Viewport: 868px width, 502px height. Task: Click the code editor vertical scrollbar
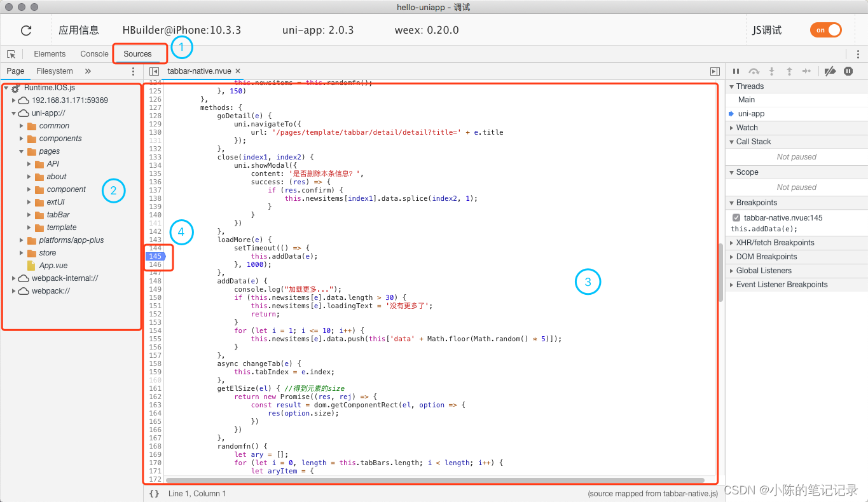coord(720,273)
